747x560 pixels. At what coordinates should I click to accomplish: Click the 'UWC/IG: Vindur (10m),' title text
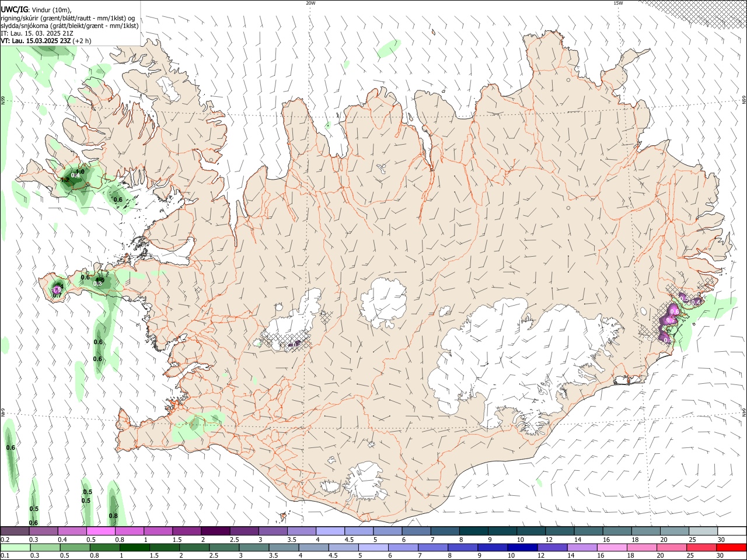(36, 10)
